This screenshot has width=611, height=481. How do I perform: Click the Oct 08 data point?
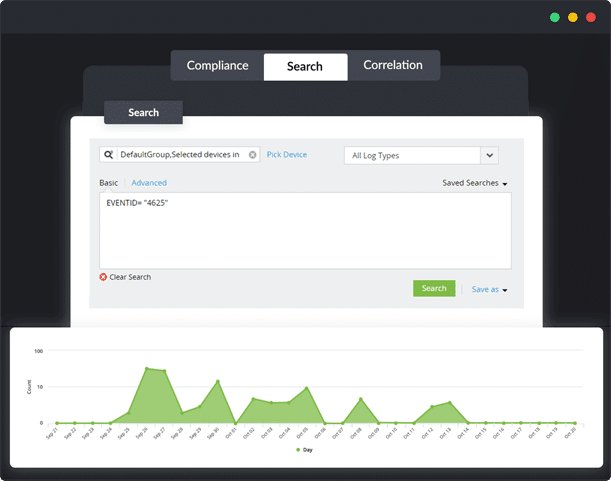pyautogui.click(x=360, y=399)
